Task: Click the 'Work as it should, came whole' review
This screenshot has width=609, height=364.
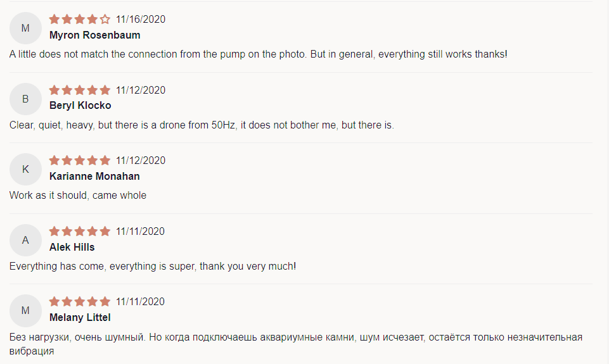Action: (78, 195)
